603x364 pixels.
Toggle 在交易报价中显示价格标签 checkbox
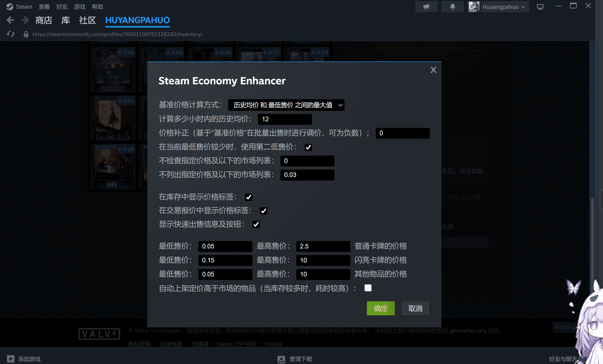(x=264, y=211)
